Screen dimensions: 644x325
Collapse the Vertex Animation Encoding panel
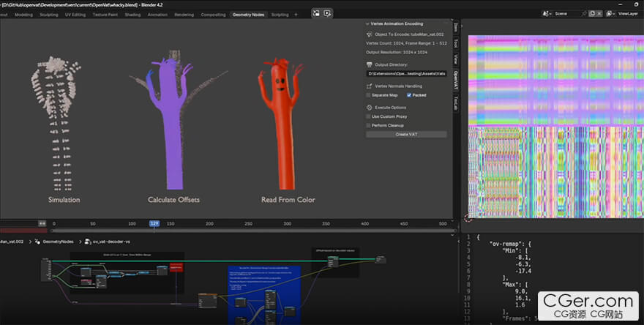(368, 23)
